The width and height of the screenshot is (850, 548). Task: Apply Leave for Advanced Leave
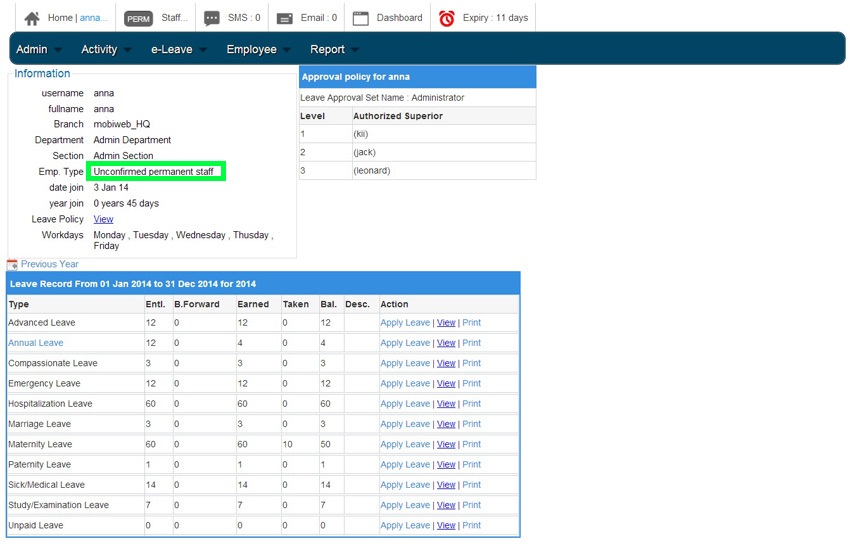point(405,323)
